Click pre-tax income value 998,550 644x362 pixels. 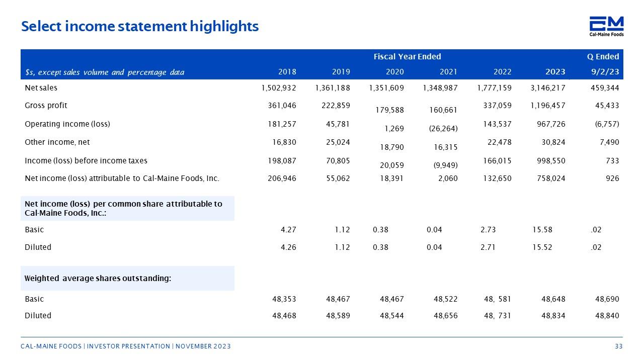[x=552, y=161]
